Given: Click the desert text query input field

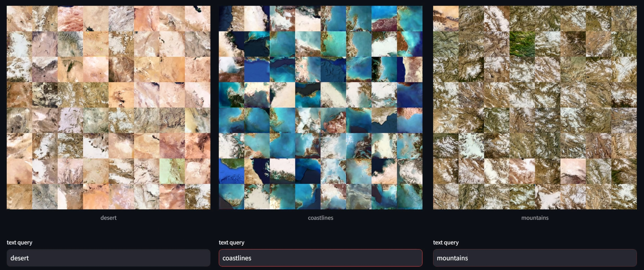Looking at the screenshot, I should coord(108,258).
